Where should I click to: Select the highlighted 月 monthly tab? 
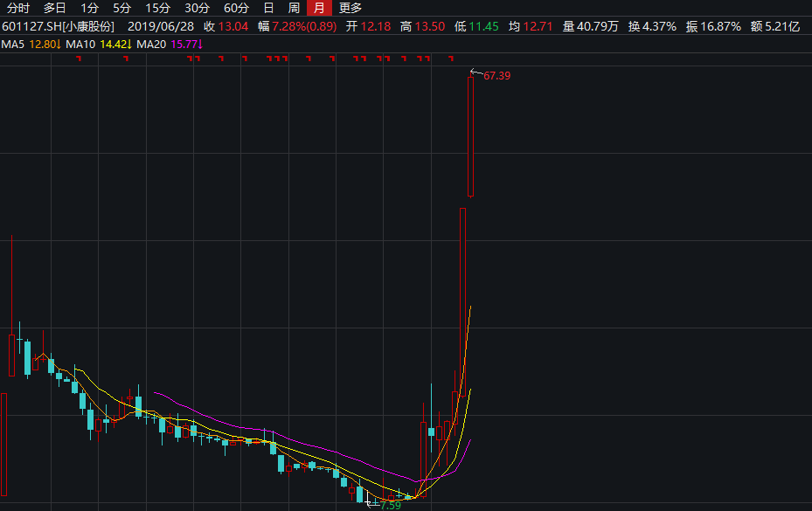pyautogui.click(x=319, y=8)
